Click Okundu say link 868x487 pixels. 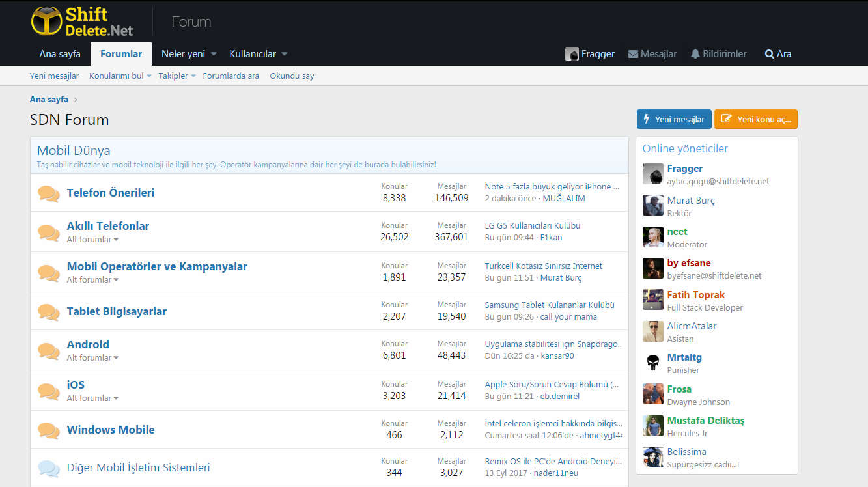292,76
